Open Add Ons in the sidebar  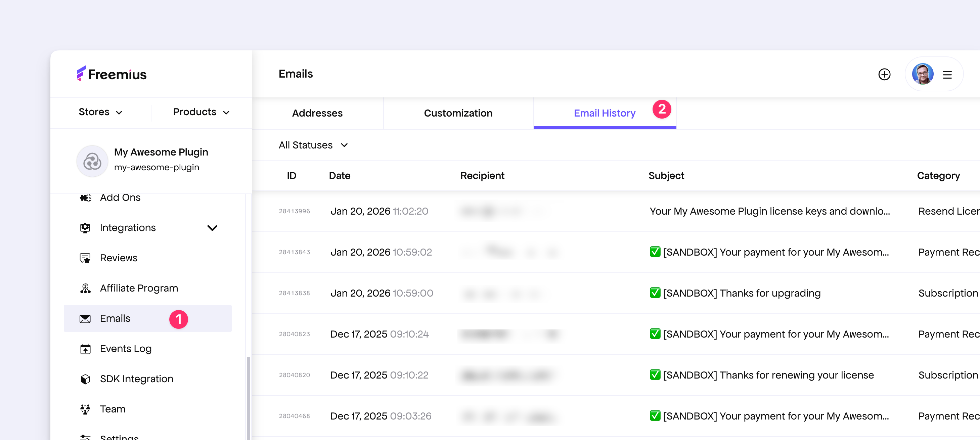click(120, 197)
